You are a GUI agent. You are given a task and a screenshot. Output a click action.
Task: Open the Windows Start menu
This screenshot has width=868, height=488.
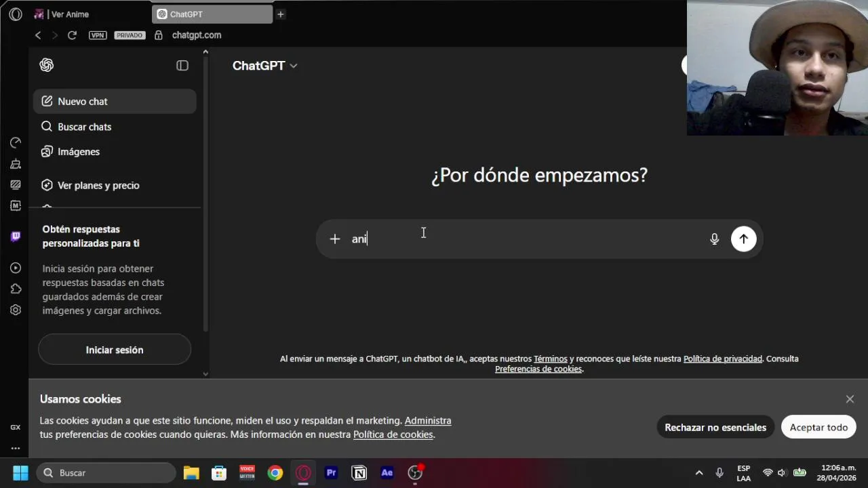(x=20, y=473)
